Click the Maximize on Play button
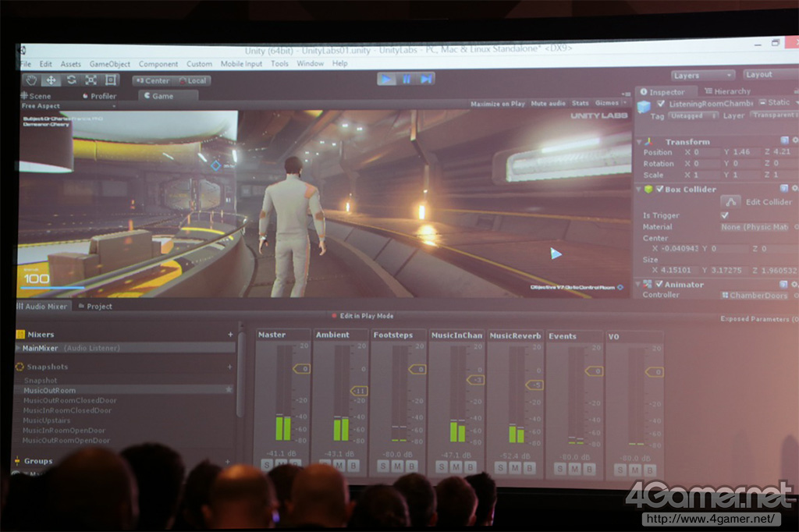The image size is (799, 532). click(497, 104)
